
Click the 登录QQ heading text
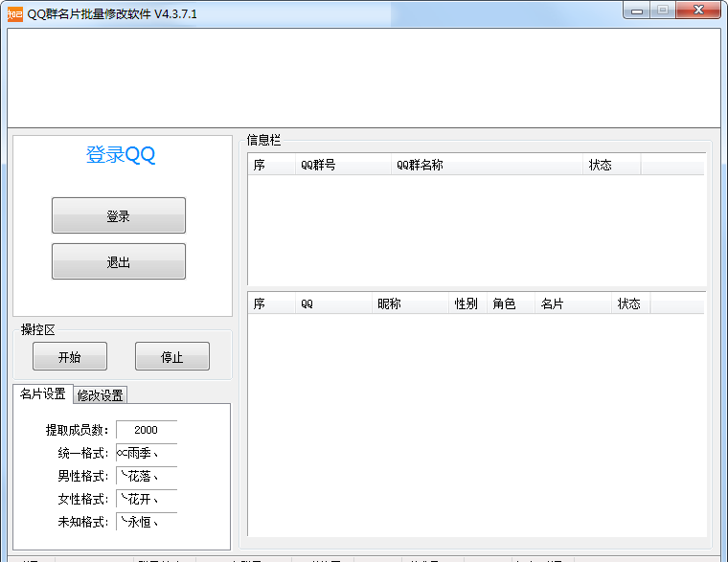121,154
